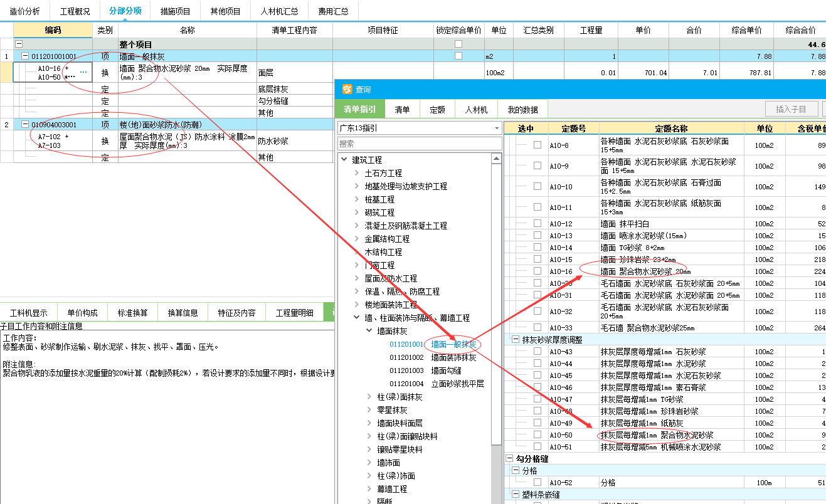The height and width of the screenshot is (504, 826).
Task: Click the 编码 column header
Action: [53, 29]
